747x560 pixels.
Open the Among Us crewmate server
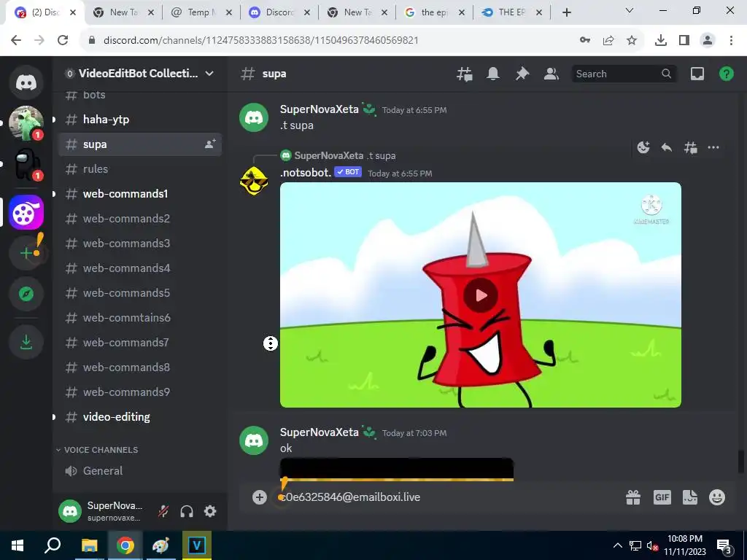(26, 164)
